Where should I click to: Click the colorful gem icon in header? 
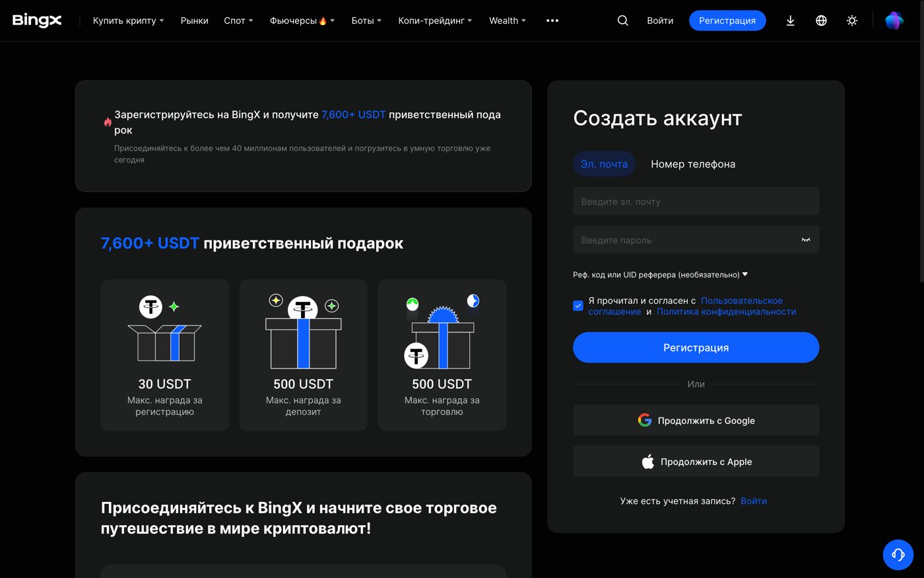(x=894, y=20)
